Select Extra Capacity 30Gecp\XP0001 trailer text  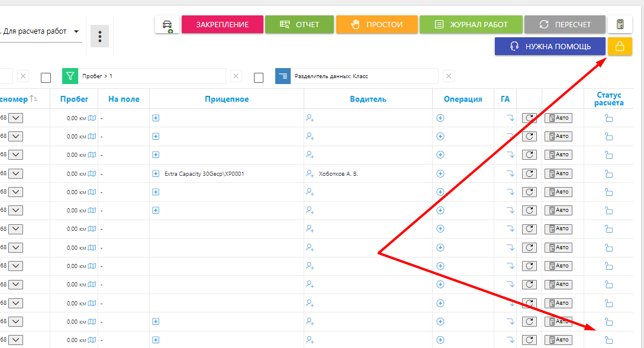click(x=204, y=174)
